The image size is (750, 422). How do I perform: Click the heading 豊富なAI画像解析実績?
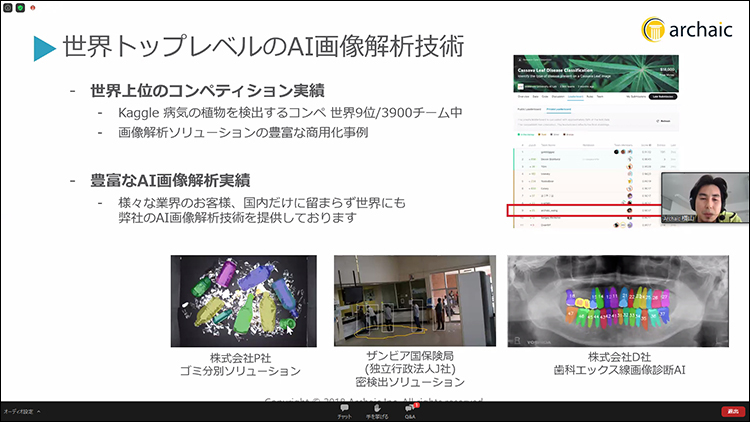(170, 180)
